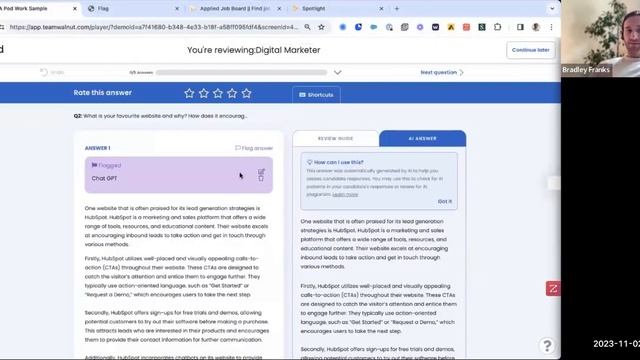
Task: Click the browser address bar URL
Action: 154,27
